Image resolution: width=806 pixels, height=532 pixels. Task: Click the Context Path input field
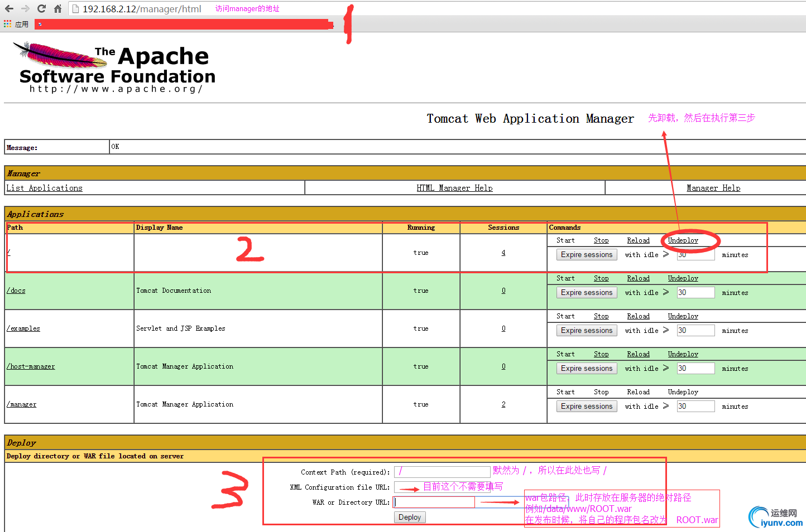pos(442,472)
